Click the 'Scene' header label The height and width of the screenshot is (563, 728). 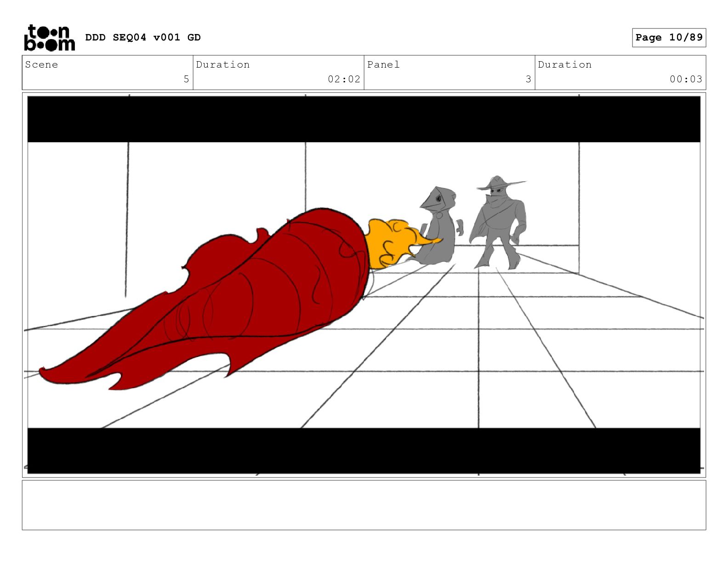[x=42, y=65]
